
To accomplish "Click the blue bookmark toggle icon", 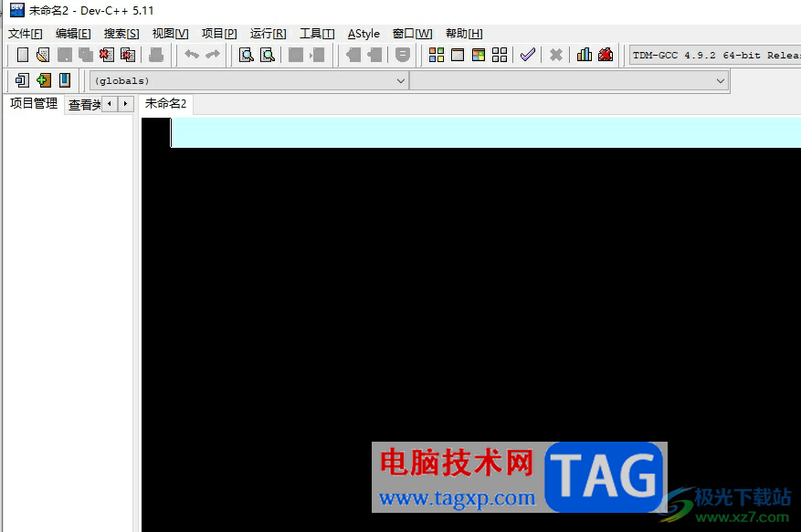I will [x=64, y=80].
